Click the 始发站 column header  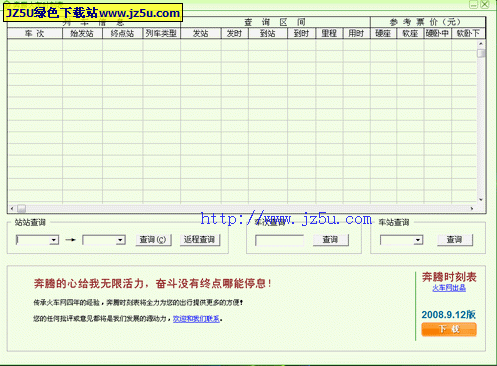(82, 33)
